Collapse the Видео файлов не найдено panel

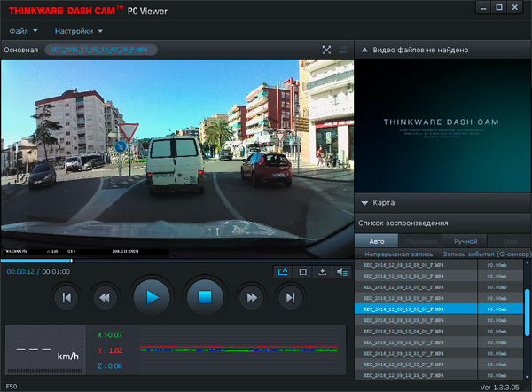[x=365, y=50]
